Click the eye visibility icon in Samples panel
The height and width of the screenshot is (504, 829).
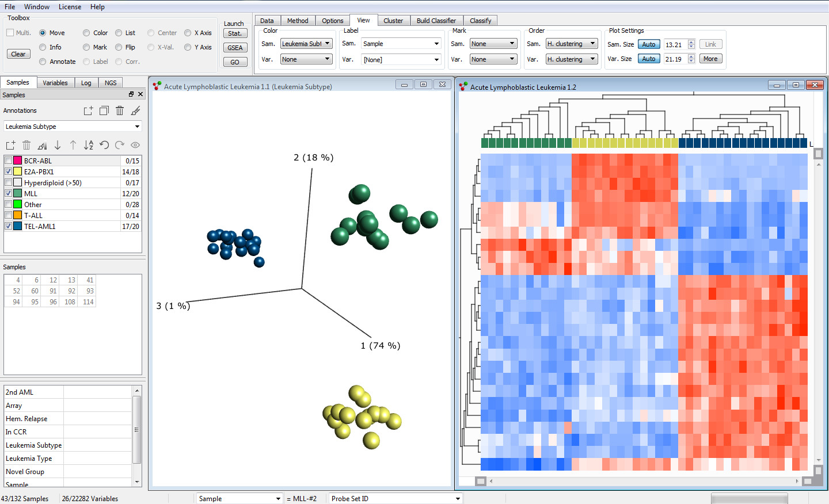click(135, 145)
